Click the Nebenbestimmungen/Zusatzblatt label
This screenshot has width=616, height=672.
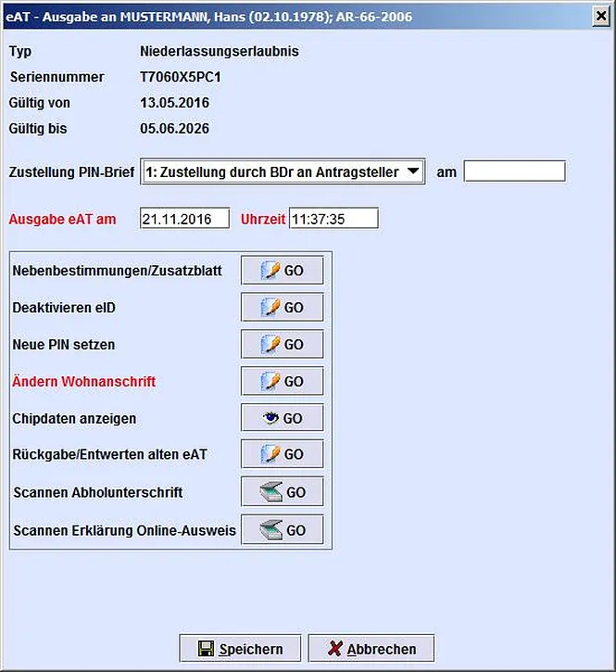click(x=117, y=271)
